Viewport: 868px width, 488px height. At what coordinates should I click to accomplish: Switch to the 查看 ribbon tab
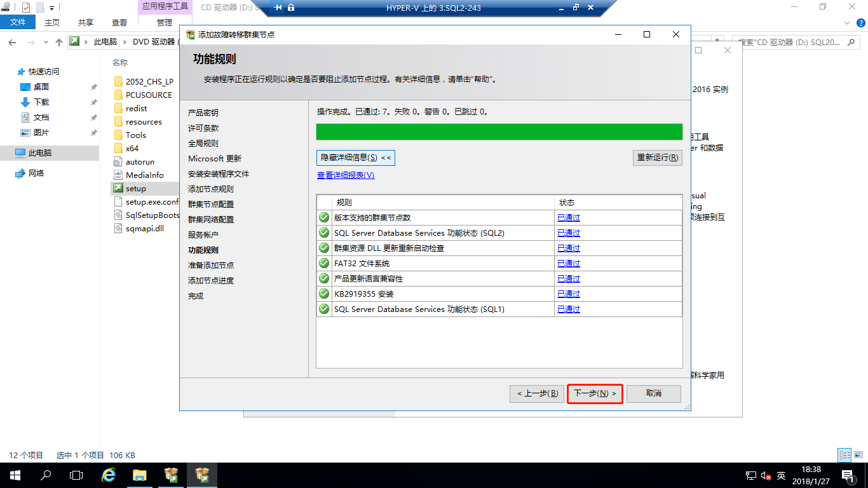coord(119,22)
